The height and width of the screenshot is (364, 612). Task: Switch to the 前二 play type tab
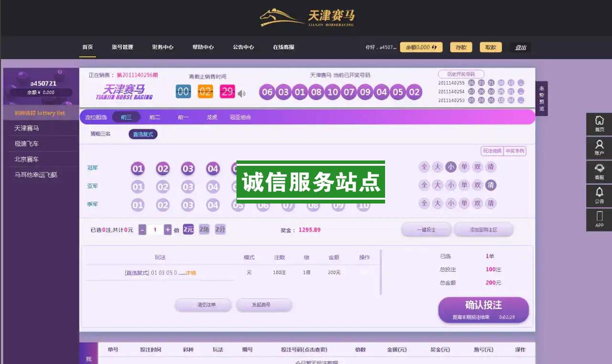155,117
